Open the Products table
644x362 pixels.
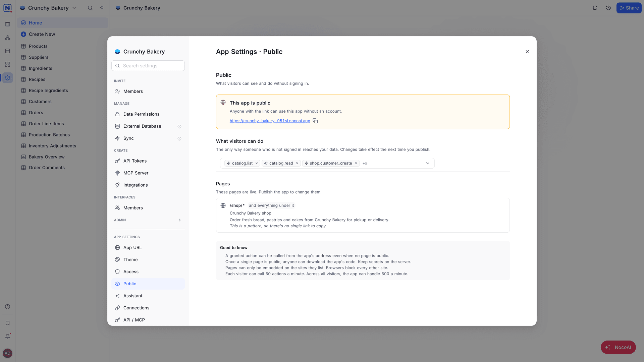point(62,46)
